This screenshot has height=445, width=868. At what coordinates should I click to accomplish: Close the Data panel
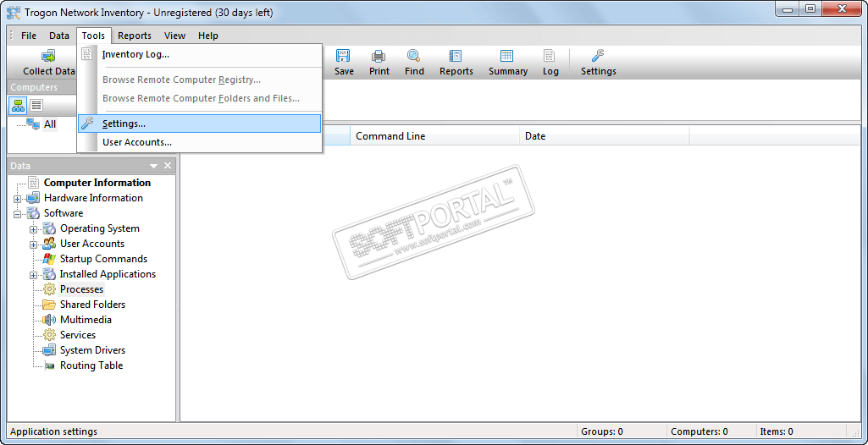[168, 166]
